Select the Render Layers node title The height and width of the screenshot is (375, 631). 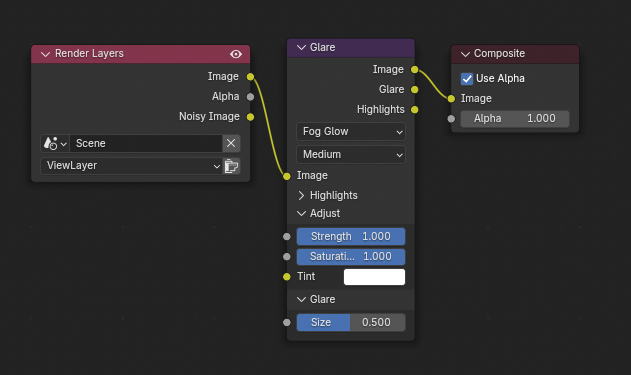89,54
